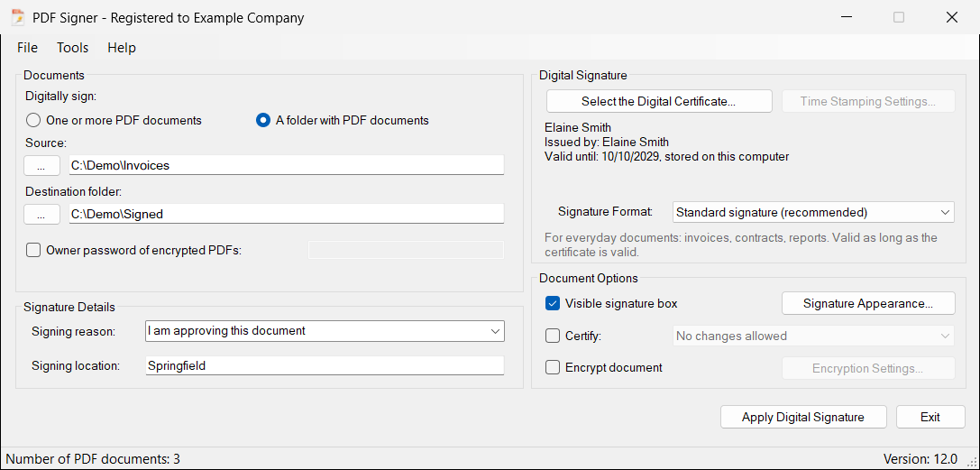This screenshot has height=470, width=980.
Task: Open the Help menu
Action: pos(122,48)
